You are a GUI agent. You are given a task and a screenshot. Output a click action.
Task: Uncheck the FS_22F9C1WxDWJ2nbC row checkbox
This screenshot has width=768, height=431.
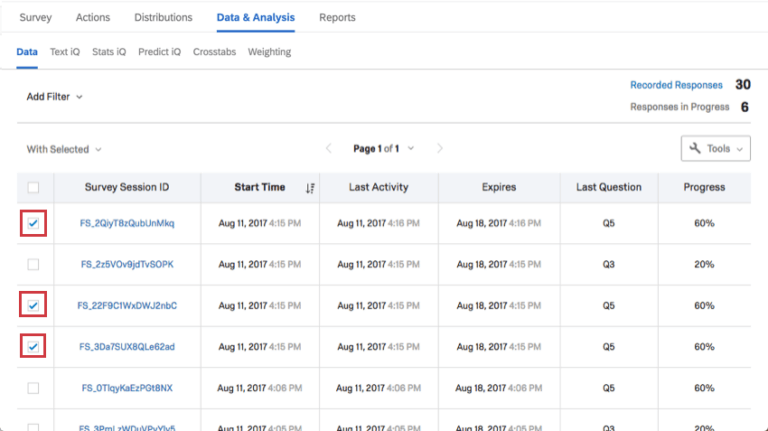[33, 305]
